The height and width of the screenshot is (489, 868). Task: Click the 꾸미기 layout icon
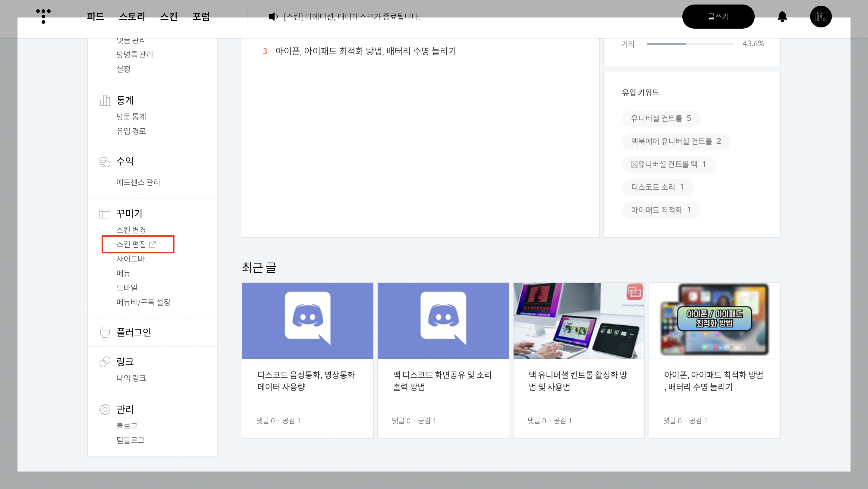pyautogui.click(x=105, y=214)
